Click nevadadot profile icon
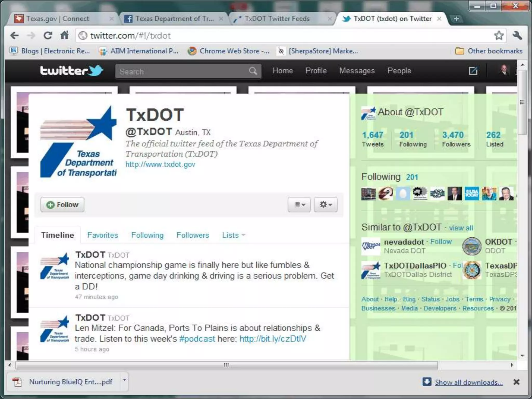 [x=371, y=246]
